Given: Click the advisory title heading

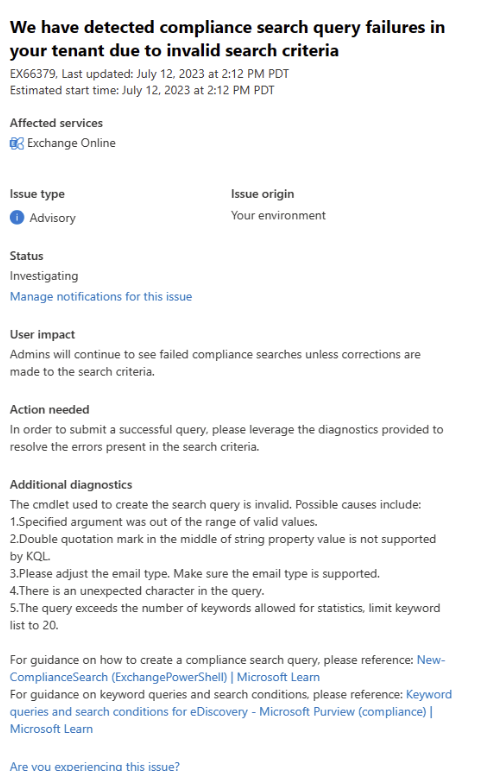Looking at the screenshot, I should click(227, 39).
